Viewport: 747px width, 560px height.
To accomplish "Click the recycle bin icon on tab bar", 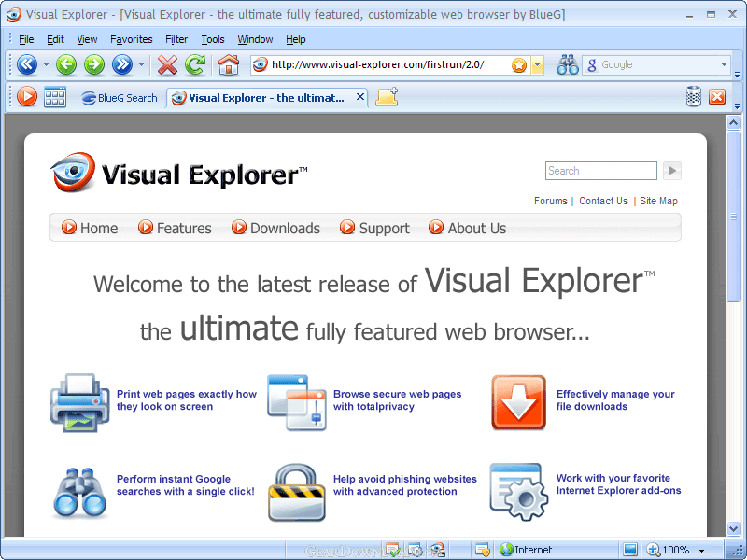I will (x=694, y=97).
